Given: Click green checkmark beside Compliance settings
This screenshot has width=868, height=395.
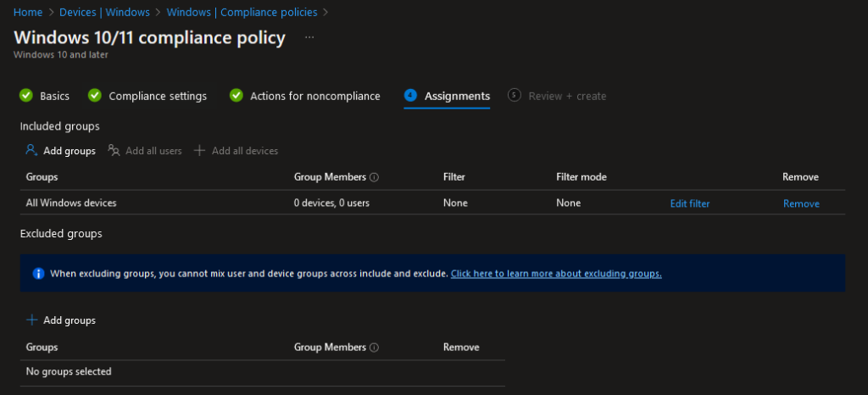Looking at the screenshot, I should point(95,96).
